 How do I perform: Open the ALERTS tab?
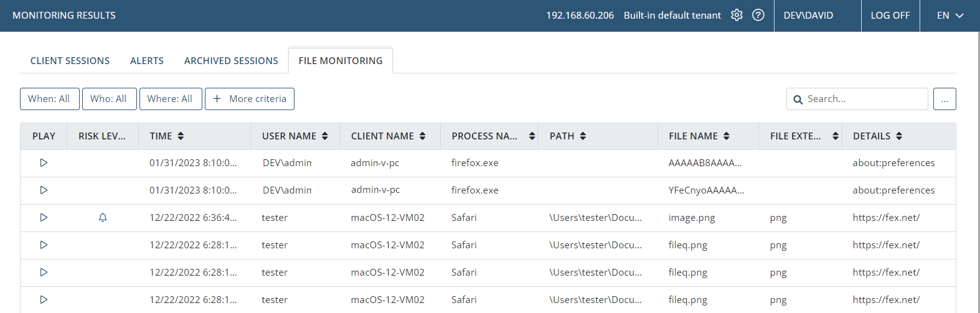point(147,60)
